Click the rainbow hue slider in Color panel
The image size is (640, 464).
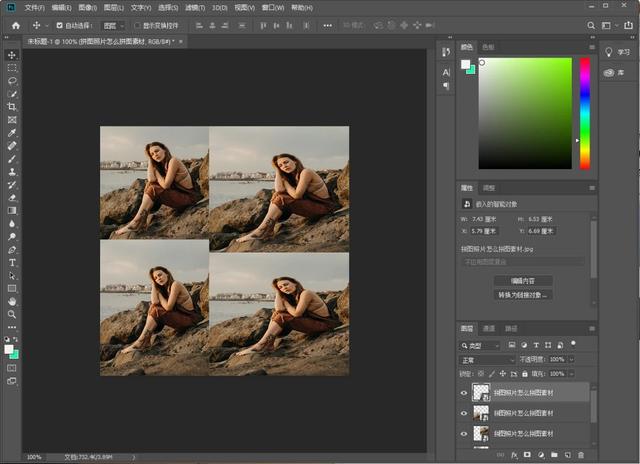[x=585, y=112]
